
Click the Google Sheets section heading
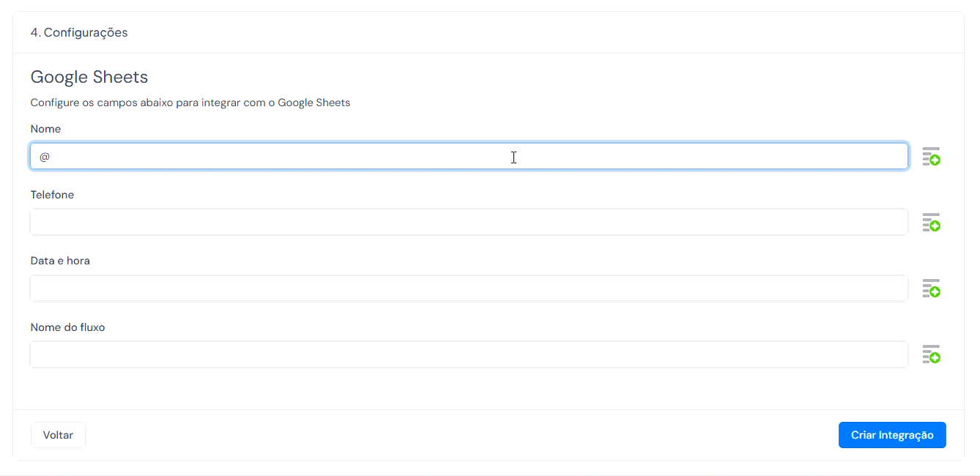pyautogui.click(x=89, y=77)
